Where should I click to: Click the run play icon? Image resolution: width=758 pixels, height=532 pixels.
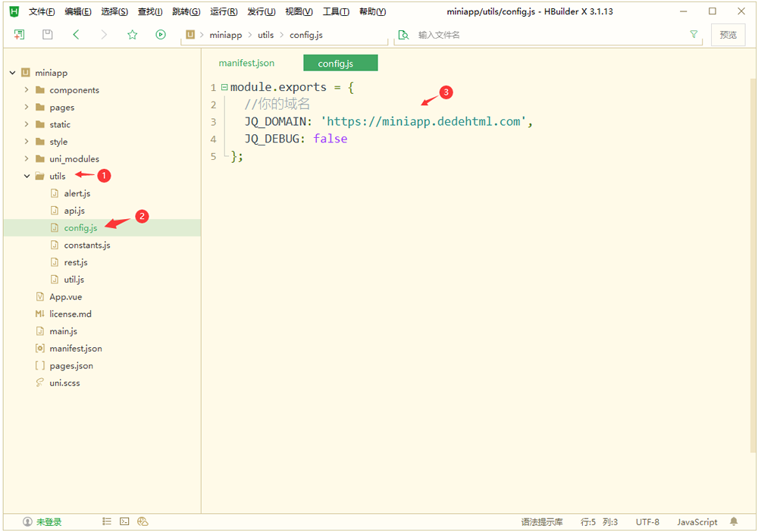[x=161, y=35]
